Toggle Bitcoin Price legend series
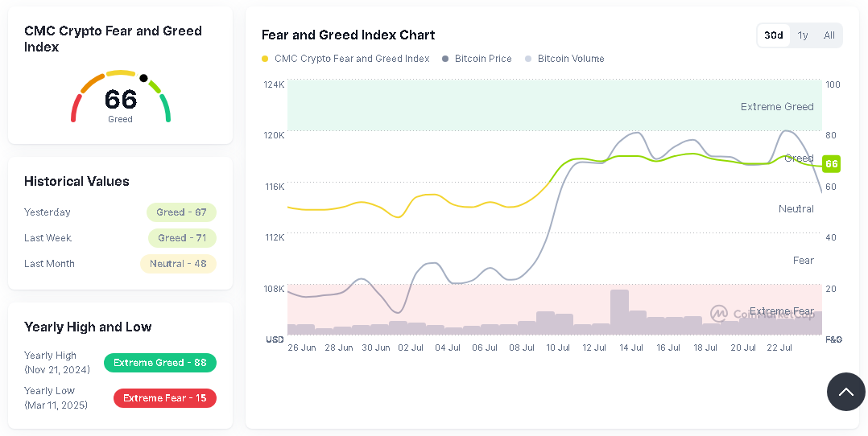Image resolution: width=868 pixels, height=436 pixels. 477,59
